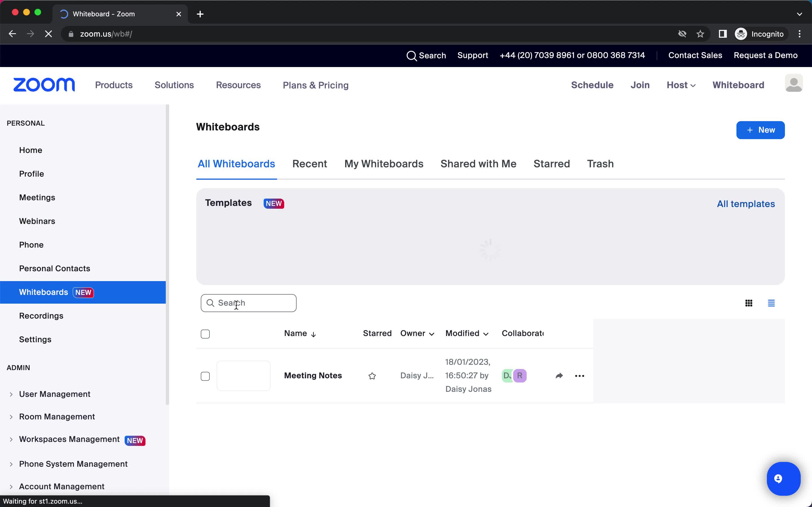Click the star icon to star Meeting Notes
Viewport: 812px width, 507px height.
(x=372, y=375)
